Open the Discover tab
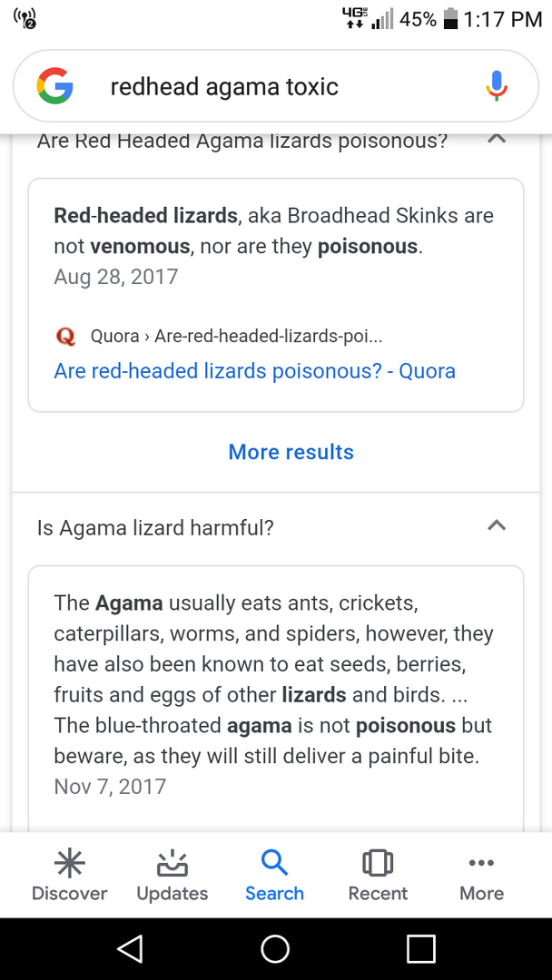This screenshot has height=980, width=552. [x=69, y=877]
